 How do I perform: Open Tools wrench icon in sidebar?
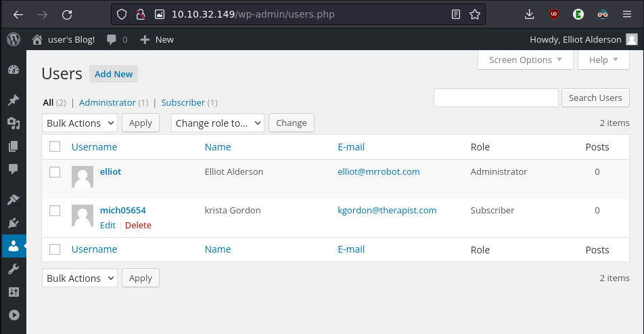(x=13, y=270)
